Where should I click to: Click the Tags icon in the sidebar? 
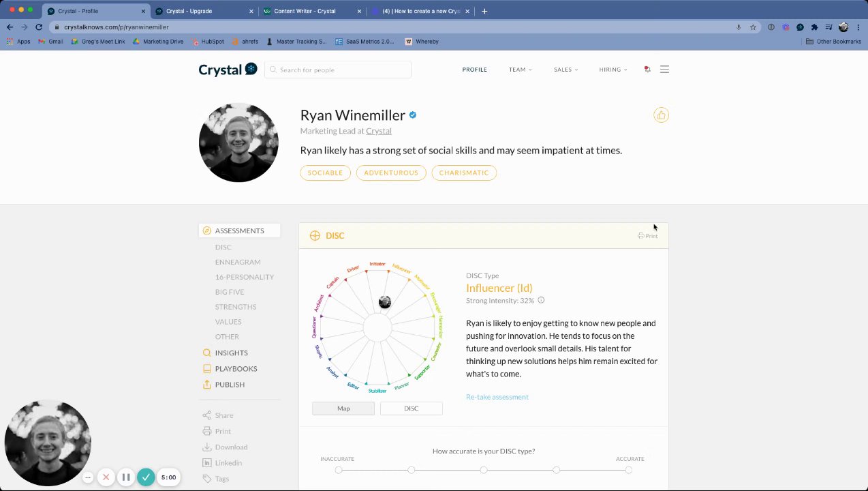(x=207, y=479)
